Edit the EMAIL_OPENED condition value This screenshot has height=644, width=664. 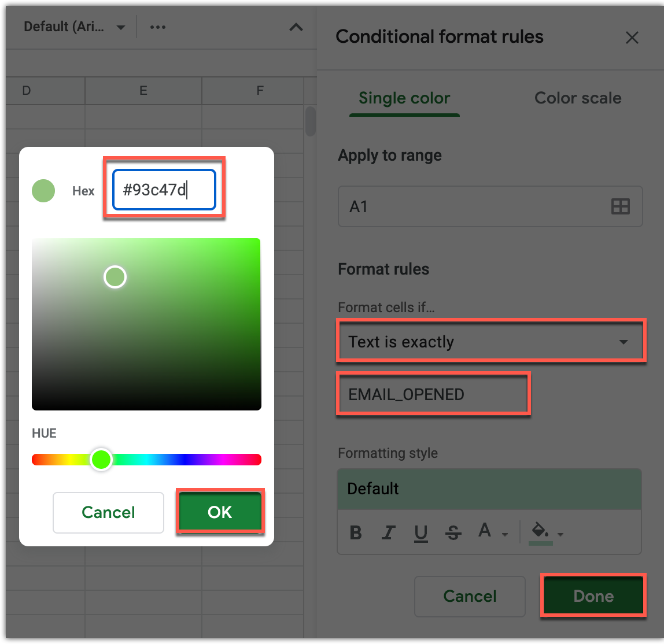tap(433, 394)
